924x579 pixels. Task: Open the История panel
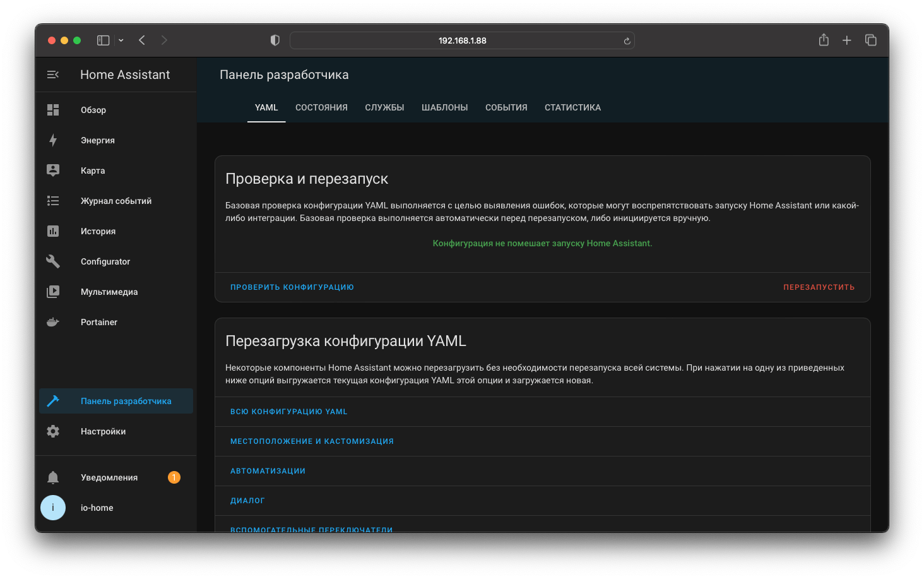coord(98,231)
